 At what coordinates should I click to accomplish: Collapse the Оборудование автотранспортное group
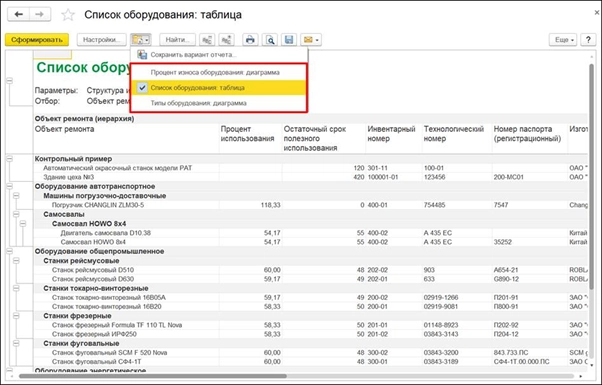click(x=10, y=186)
